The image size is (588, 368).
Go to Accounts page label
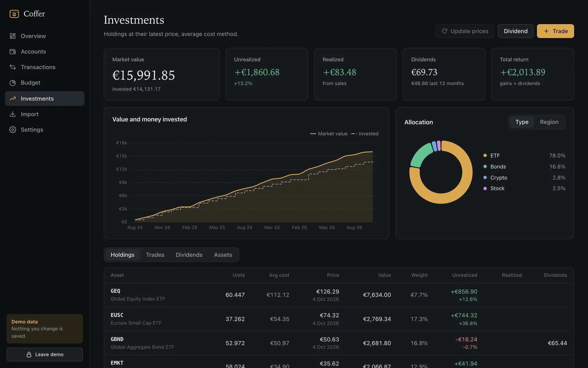click(33, 52)
